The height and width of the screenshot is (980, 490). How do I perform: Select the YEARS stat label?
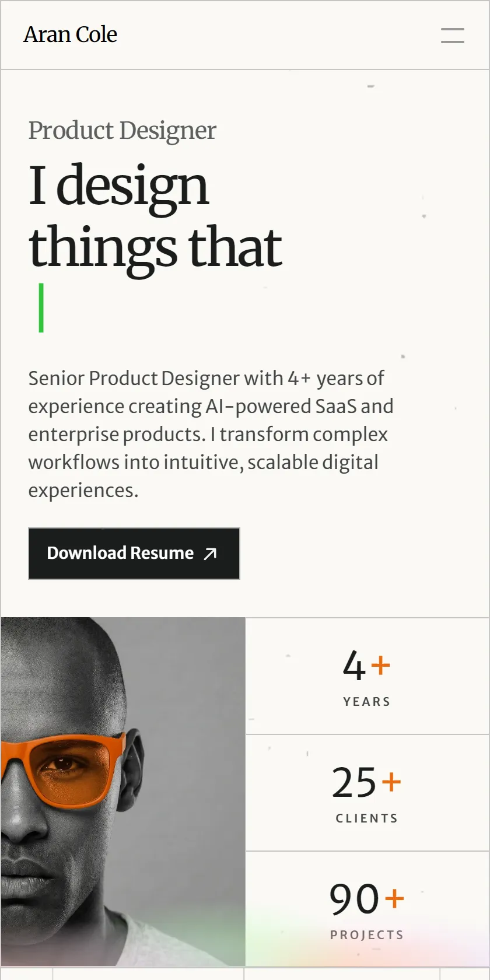pyautogui.click(x=367, y=702)
